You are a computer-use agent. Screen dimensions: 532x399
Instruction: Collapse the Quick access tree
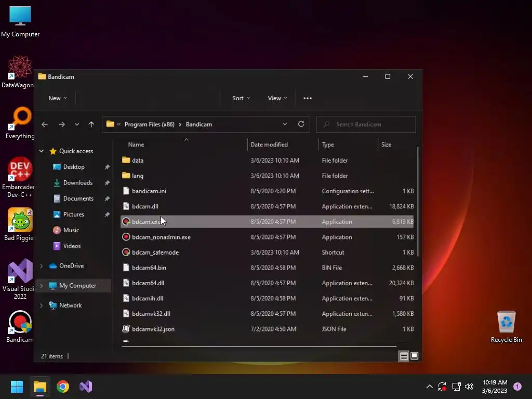[x=42, y=151]
